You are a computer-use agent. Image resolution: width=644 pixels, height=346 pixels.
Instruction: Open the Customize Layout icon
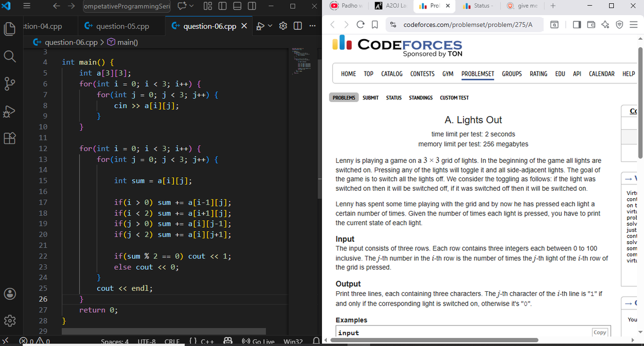(209, 6)
